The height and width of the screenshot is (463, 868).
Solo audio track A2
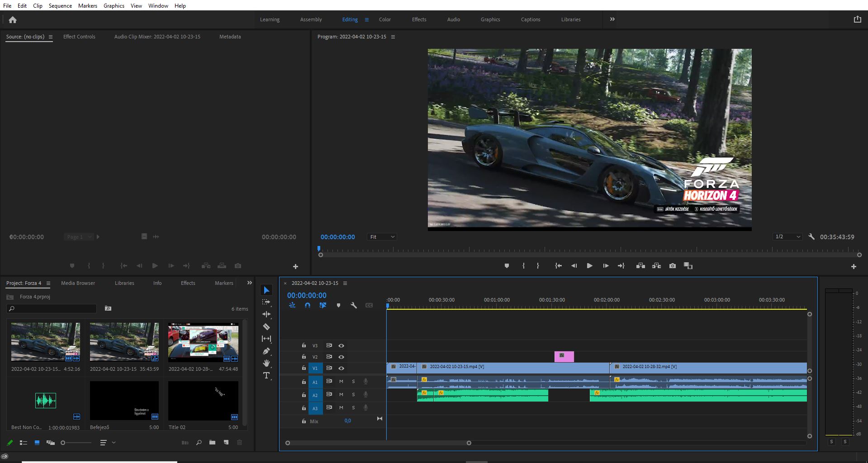pyautogui.click(x=353, y=395)
